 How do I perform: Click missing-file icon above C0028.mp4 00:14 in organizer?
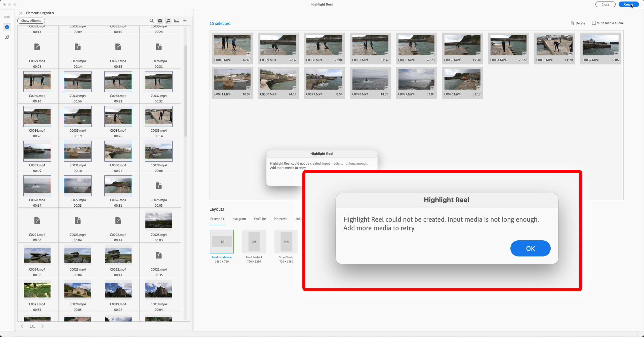click(x=78, y=47)
